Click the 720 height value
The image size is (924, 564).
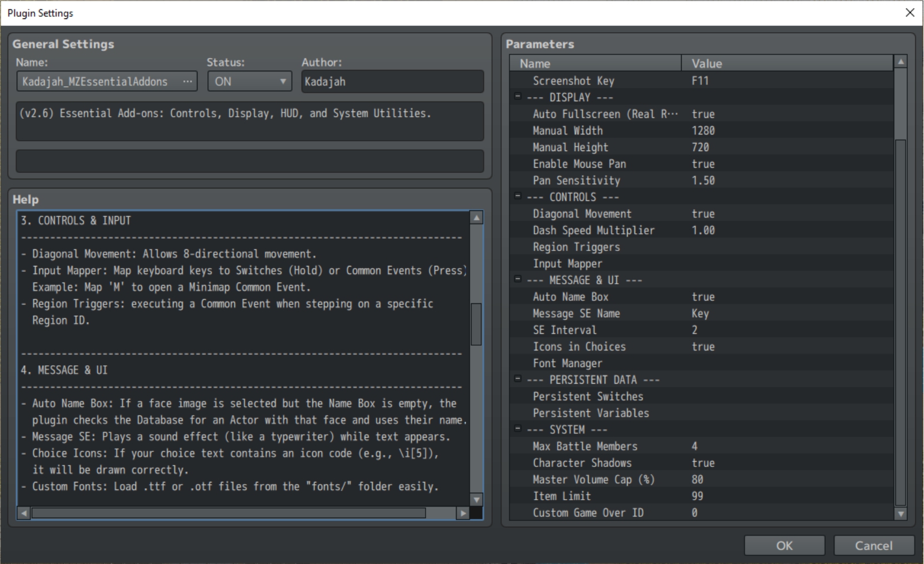700,147
